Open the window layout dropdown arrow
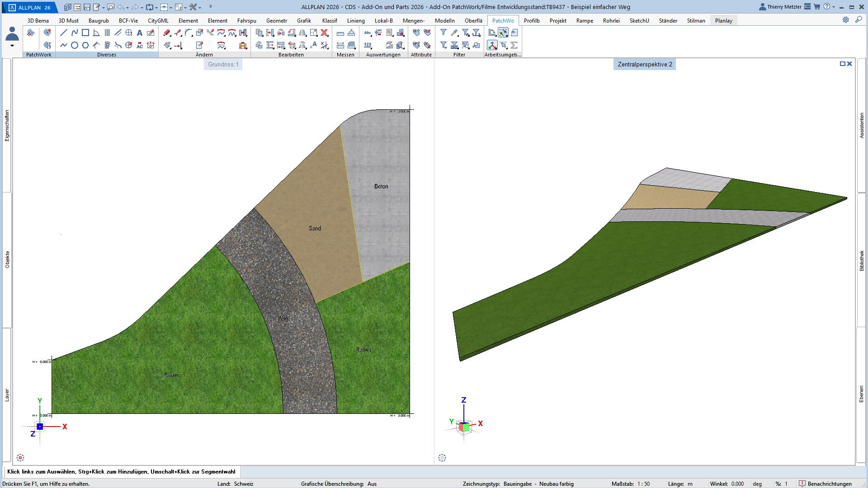 click(x=185, y=8)
